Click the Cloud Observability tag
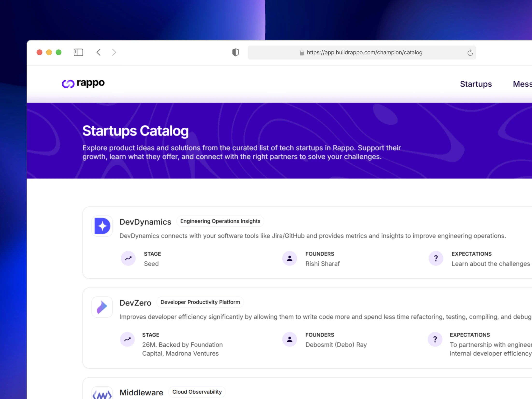This screenshot has height=399, width=532. [x=197, y=392]
